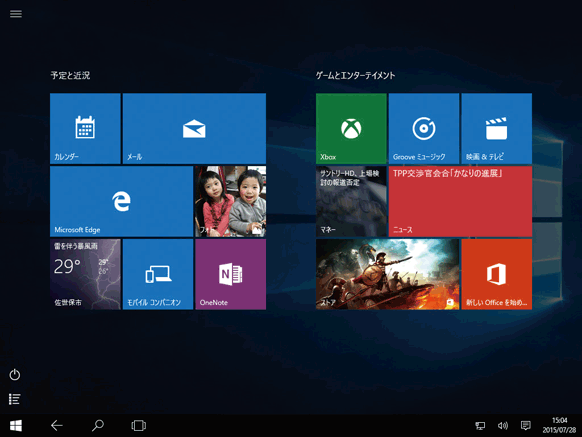Click the TPP交渉官会合 news headline
The height and width of the screenshot is (437, 582).
(448, 173)
